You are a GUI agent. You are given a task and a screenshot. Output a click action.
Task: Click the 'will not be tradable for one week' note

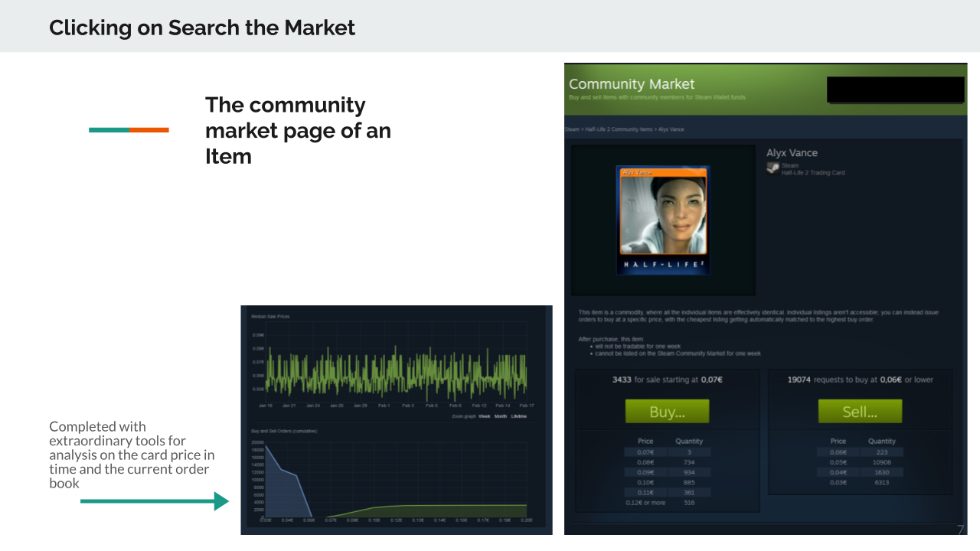638,347
